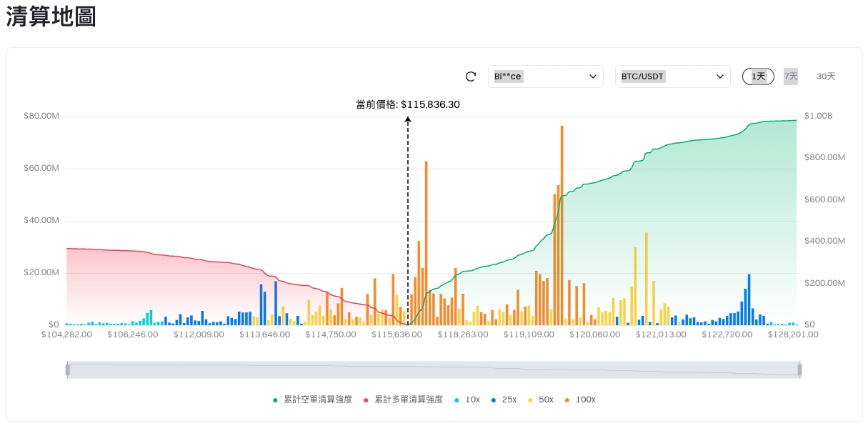Toggle the 累計多單清算強度 legend series

tap(404, 400)
